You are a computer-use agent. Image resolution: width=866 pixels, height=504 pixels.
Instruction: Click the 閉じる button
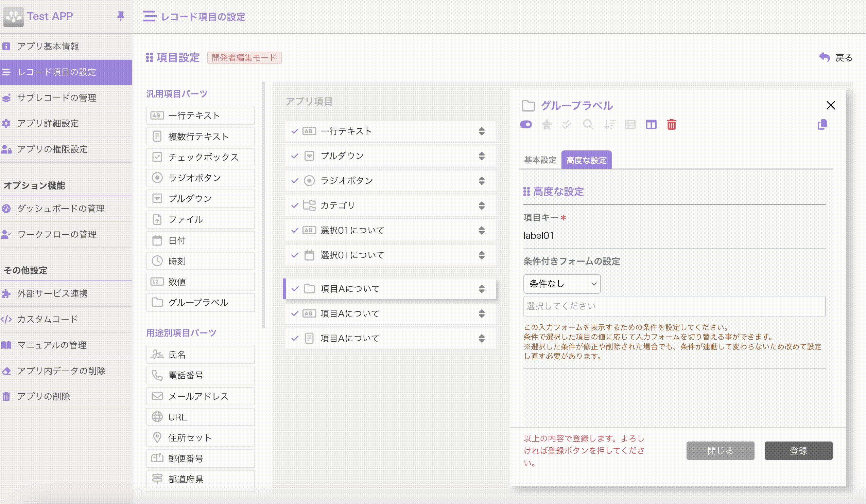(x=720, y=450)
